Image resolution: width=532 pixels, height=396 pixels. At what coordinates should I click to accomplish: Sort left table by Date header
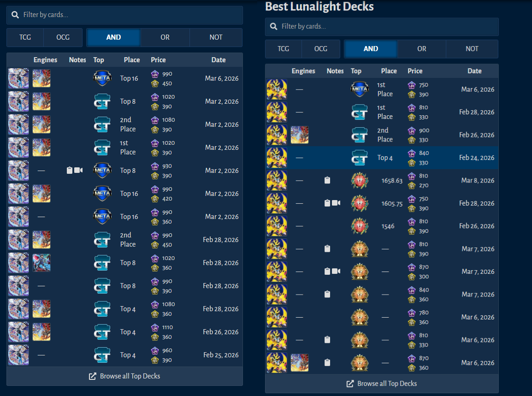pyautogui.click(x=219, y=60)
